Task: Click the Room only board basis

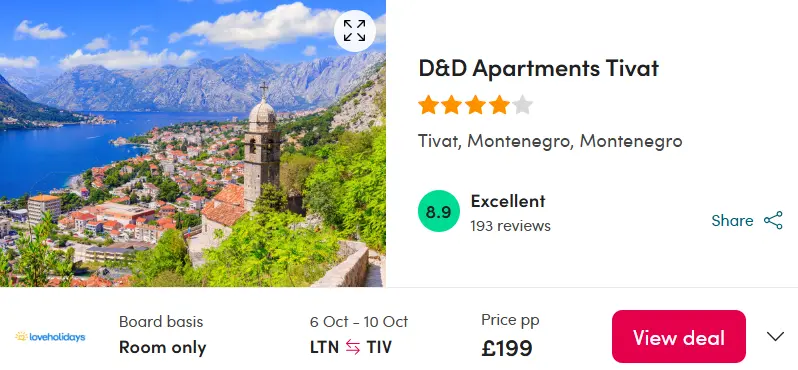Action: [x=162, y=348]
